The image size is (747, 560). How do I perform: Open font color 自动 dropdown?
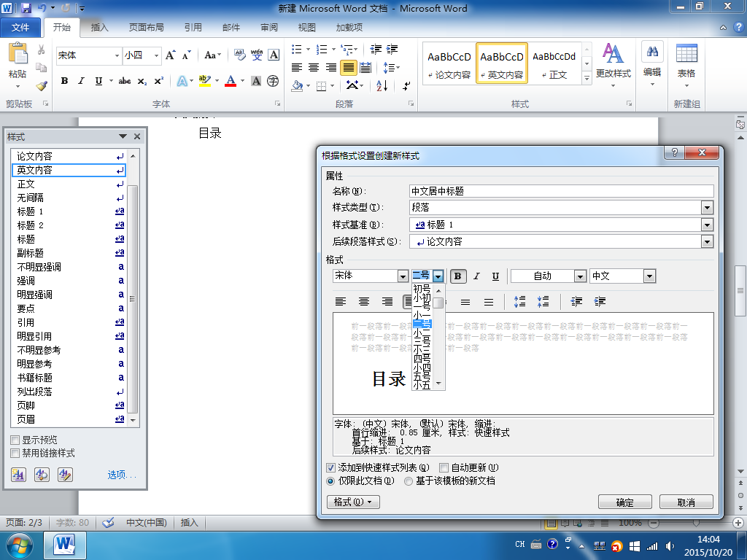(x=580, y=276)
